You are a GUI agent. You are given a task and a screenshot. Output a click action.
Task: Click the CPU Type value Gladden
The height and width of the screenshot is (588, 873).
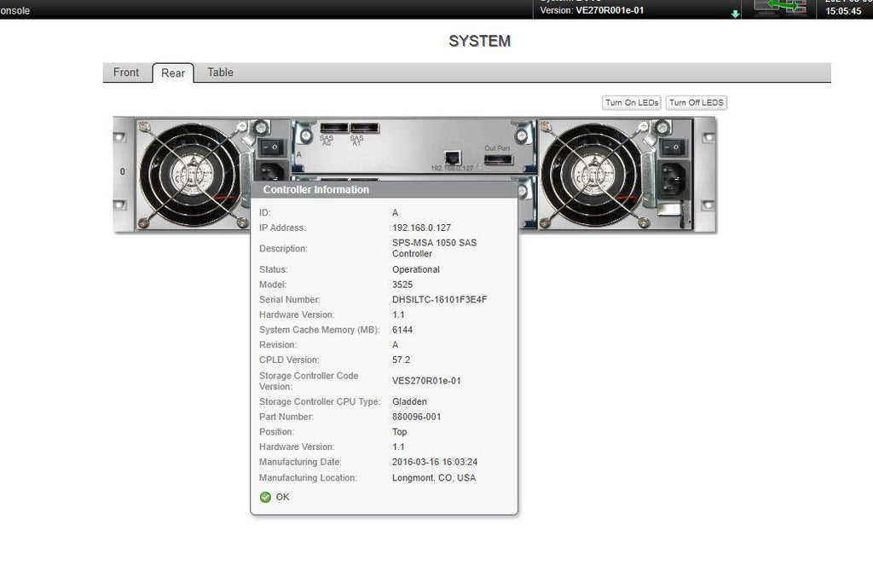click(409, 401)
